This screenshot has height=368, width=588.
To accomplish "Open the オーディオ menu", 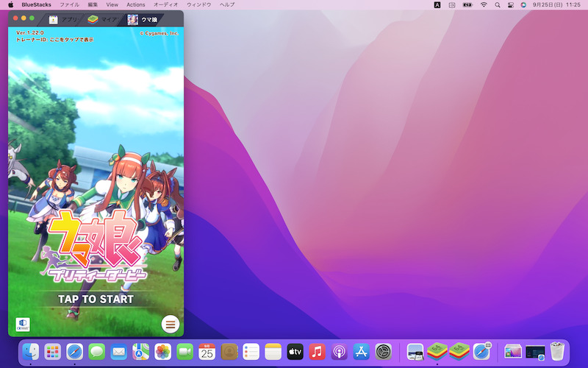I will point(165,4).
